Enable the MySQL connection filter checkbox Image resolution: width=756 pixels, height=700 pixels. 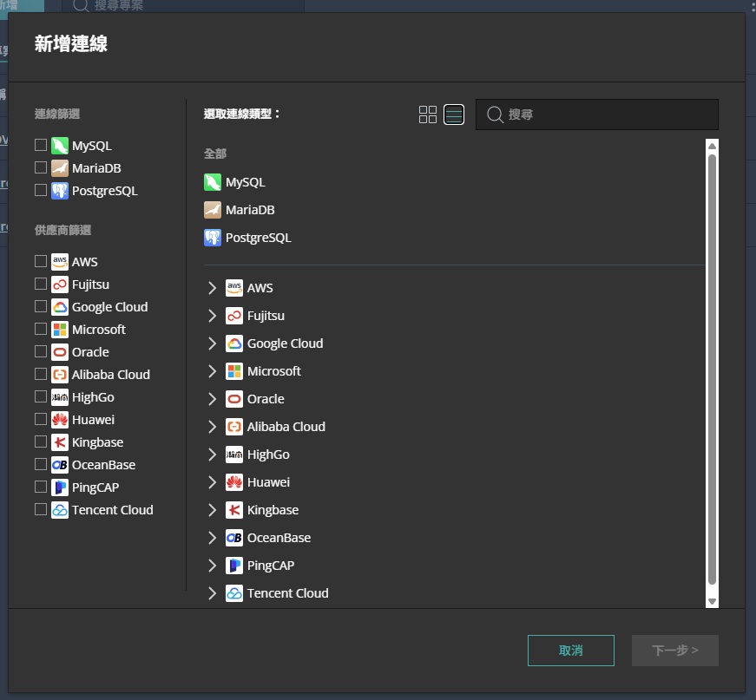tap(40, 145)
